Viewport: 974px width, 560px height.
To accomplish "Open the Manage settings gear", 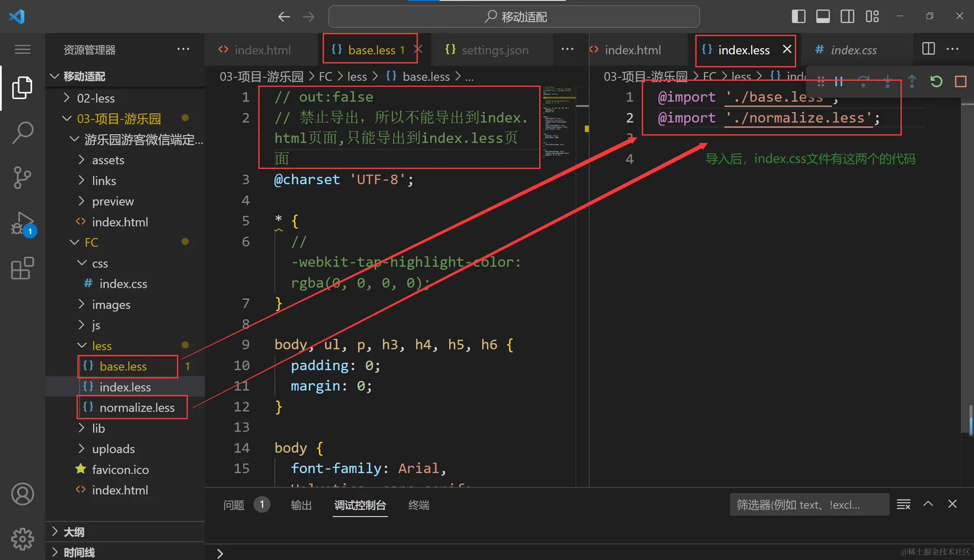I will coord(23,539).
